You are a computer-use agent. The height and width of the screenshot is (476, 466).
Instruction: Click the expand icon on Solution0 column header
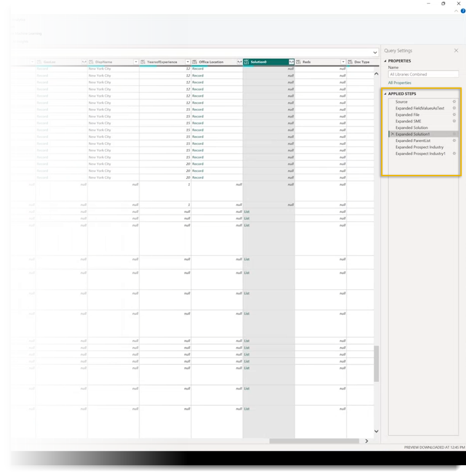(291, 62)
